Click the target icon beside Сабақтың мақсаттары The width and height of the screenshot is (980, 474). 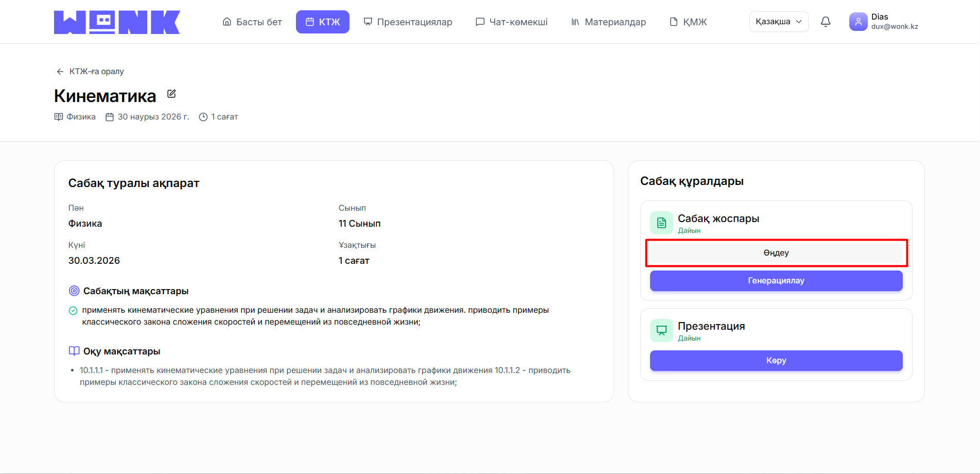pyautogui.click(x=74, y=291)
